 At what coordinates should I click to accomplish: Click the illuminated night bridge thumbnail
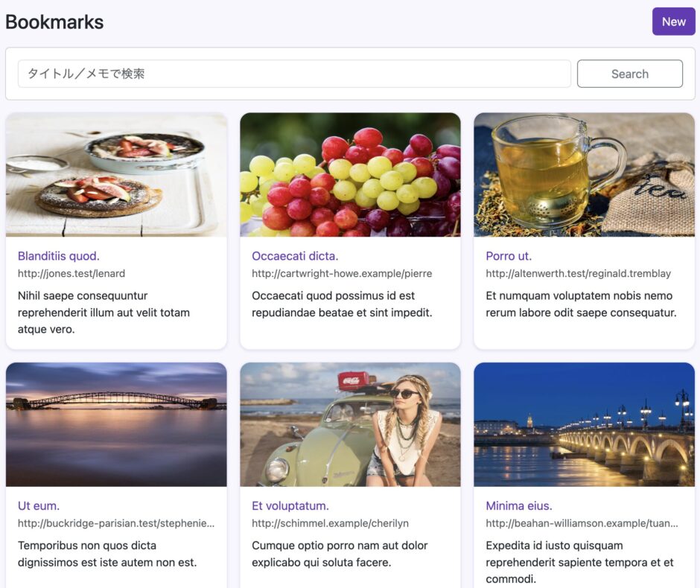click(x=584, y=424)
